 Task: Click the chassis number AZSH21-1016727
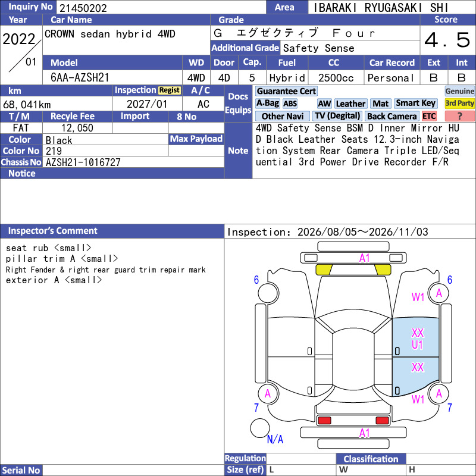[x=83, y=162]
